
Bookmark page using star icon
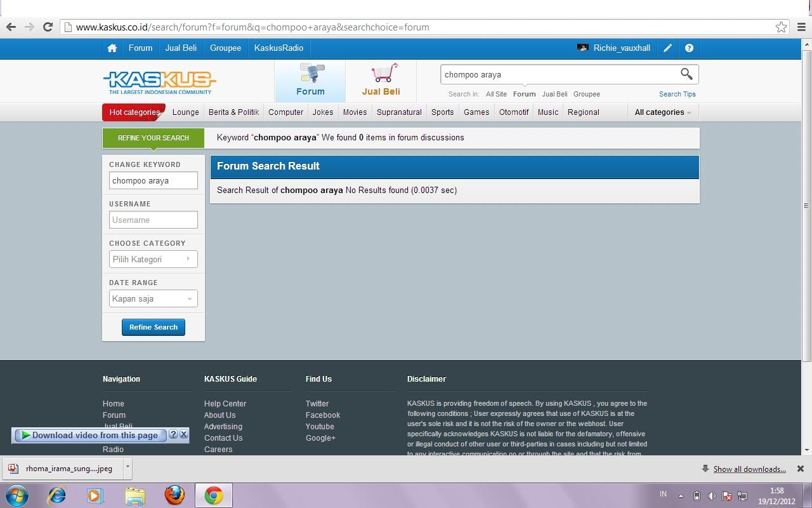click(781, 27)
